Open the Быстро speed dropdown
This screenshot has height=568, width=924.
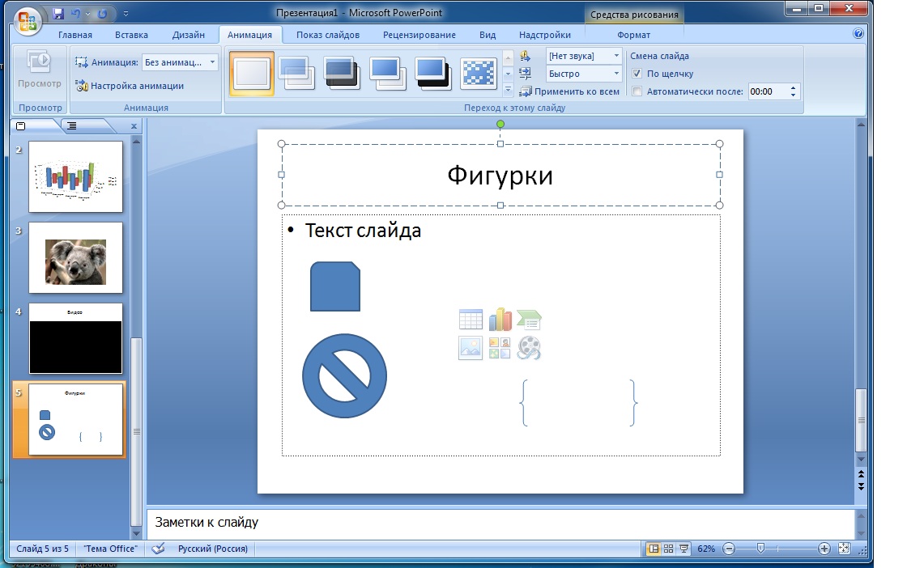[x=615, y=73]
